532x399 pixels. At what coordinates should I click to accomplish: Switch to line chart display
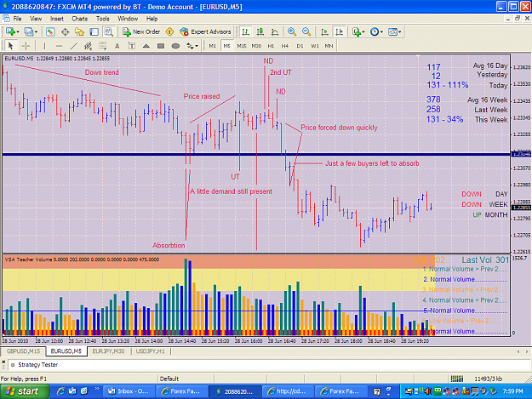[x=275, y=31]
